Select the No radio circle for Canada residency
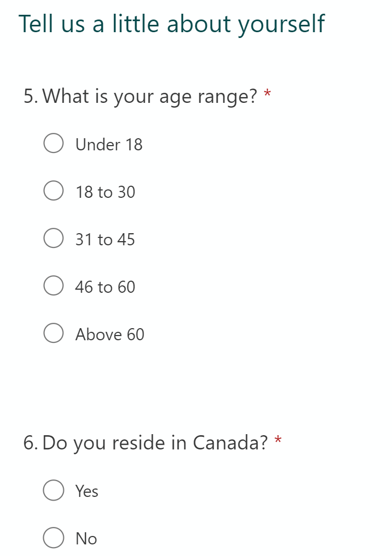This screenshot has width=392, height=556. (54, 538)
